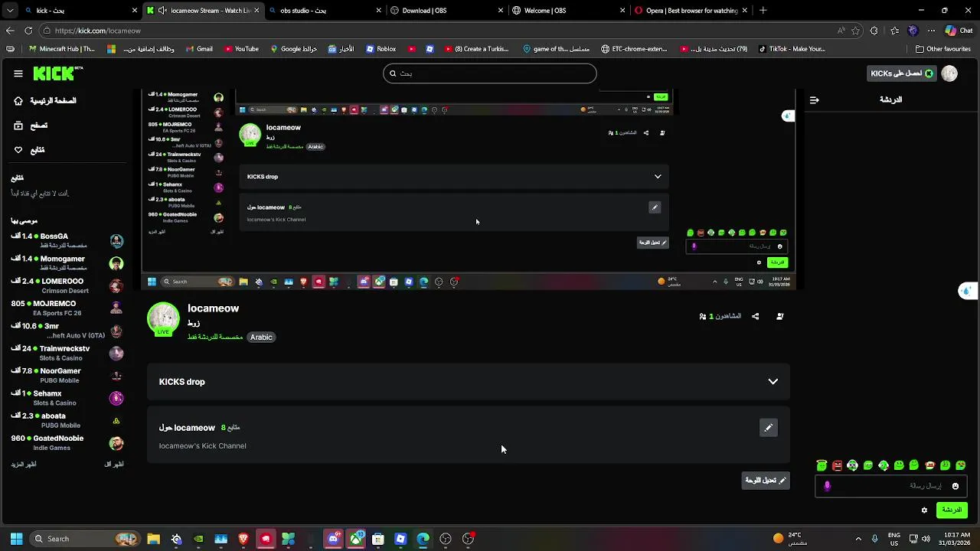Screen dimensions: 980x551
Task: Open the Roblox bookmark
Action: 381,49
